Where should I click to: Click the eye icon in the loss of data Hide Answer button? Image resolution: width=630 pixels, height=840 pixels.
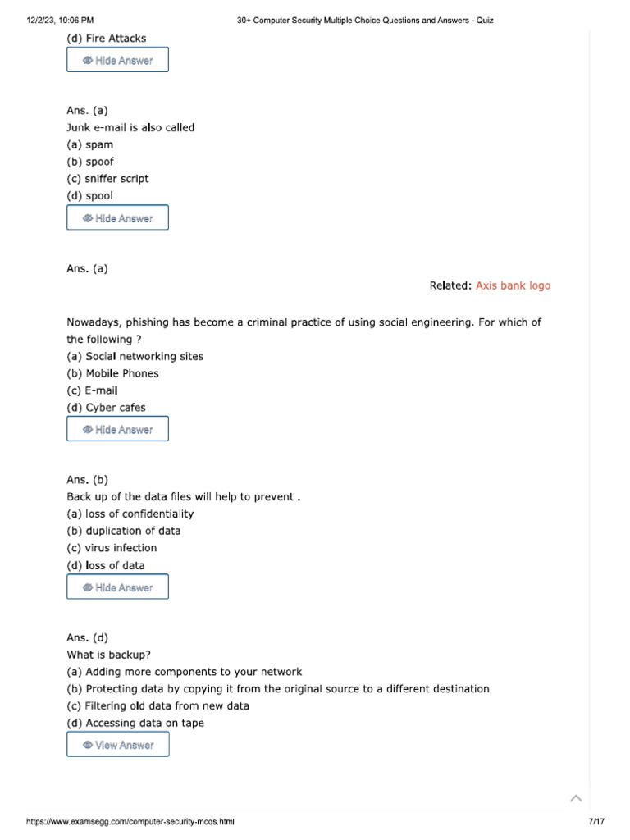[x=88, y=587]
